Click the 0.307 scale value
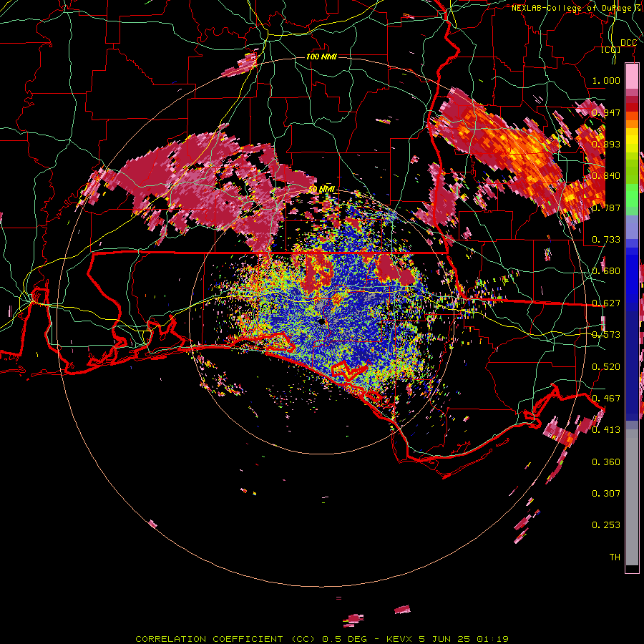The width and height of the screenshot is (644, 644). pyautogui.click(x=606, y=494)
